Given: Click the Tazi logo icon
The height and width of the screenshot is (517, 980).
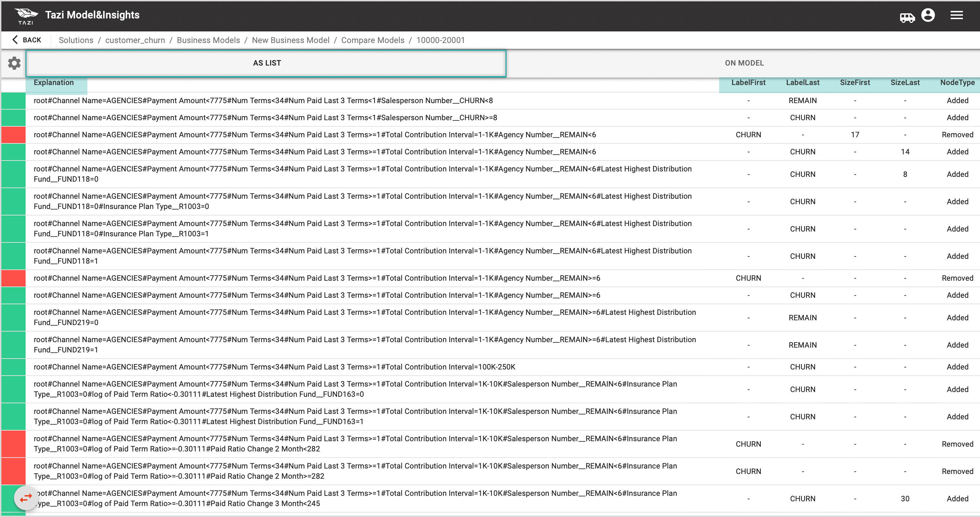Looking at the screenshot, I should [26, 16].
